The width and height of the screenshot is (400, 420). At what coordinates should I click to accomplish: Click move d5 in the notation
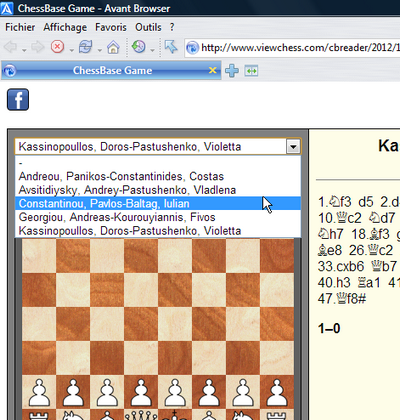point(366,202)
